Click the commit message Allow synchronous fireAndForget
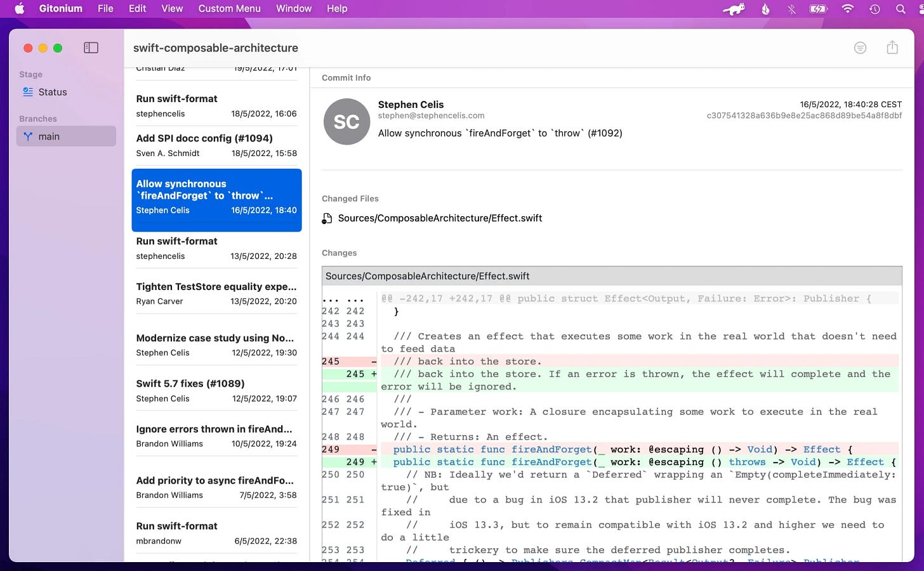The width and height of the screenshot is (924, 571). (x=500, y=133)
